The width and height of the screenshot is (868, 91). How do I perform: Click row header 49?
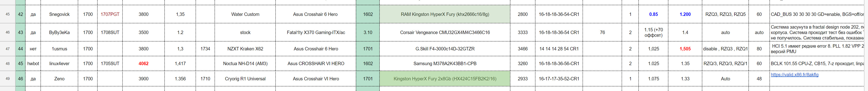[x=8, y=79]
